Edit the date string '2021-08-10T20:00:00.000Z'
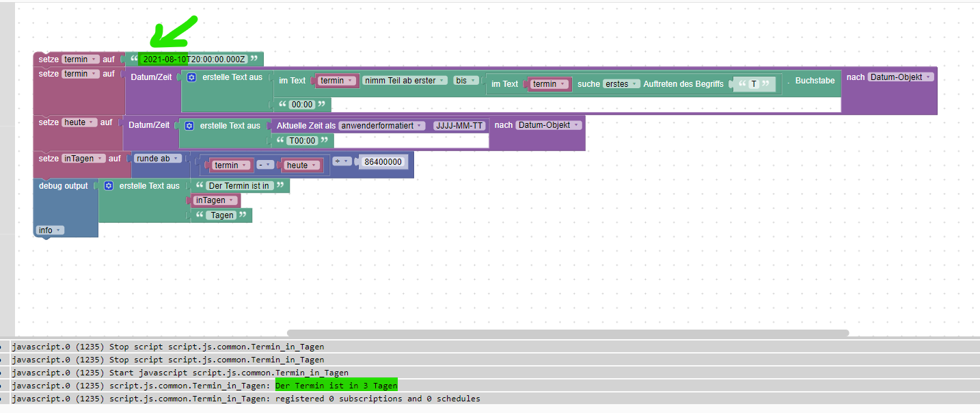Image resolution: width=980 pixels, height=413 pixels. (194, 59)
